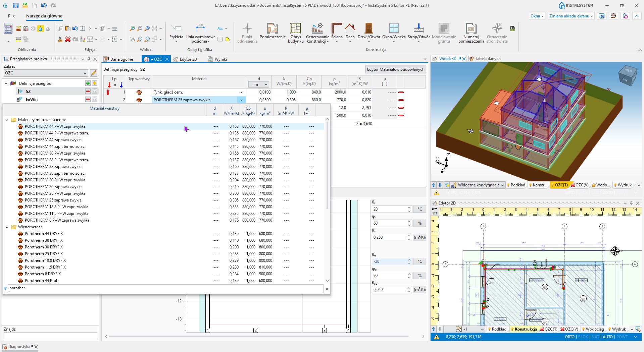Click the undo arrow in title bar
Image resolution: width=644 pixels, height=352 pixels.
click(x=44, y=5)
